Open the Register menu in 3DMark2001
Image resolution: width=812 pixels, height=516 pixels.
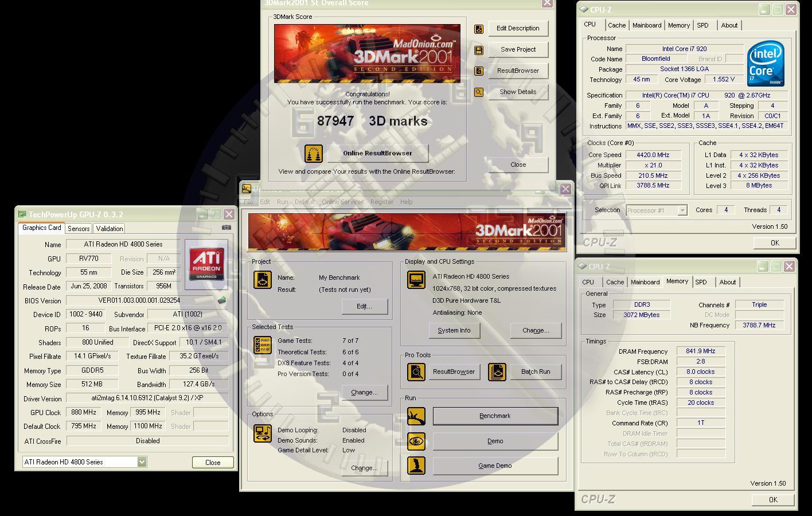pyautogui.click(x=382, y=202)
